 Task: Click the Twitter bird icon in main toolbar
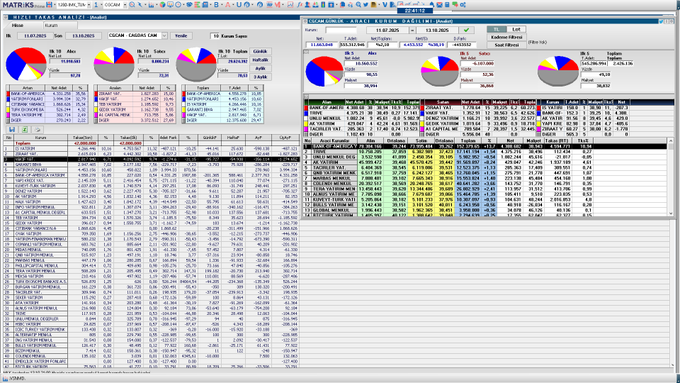click(x=366, y=5)
